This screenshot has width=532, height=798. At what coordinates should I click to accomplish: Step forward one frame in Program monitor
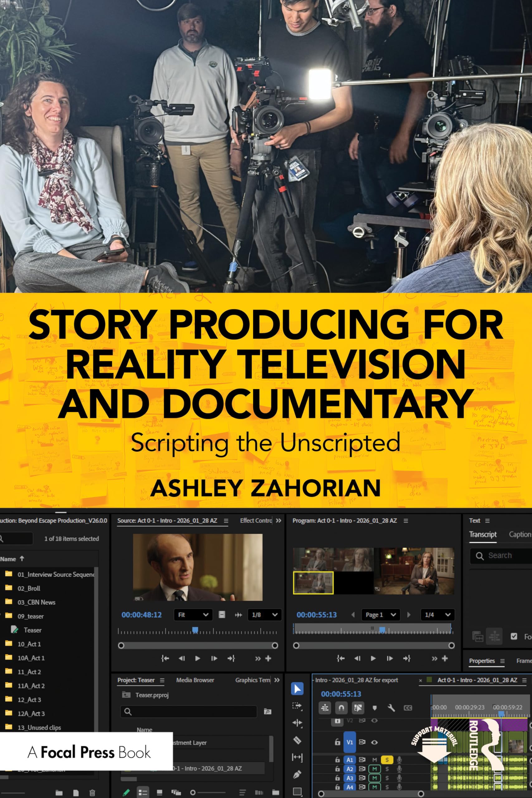pos(390,658)
